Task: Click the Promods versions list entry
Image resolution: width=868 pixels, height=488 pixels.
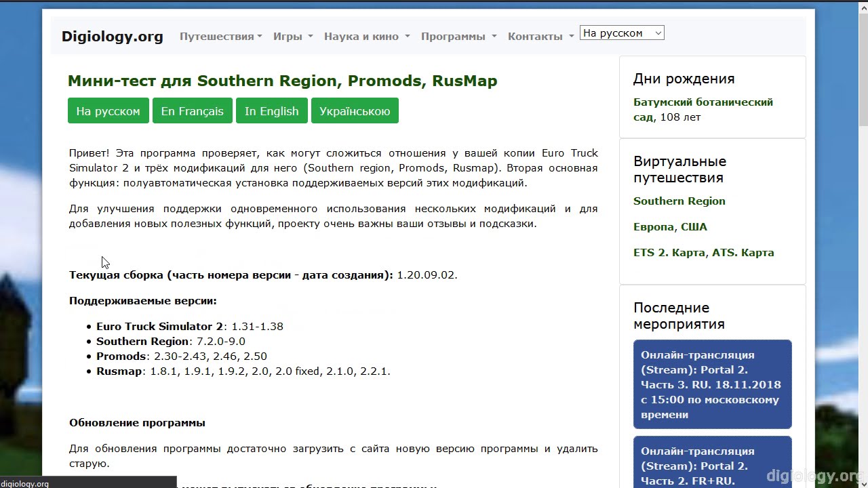Action: click(182, 357)
